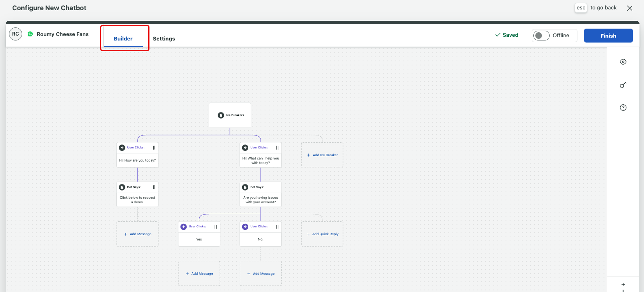
Task: Toggle the Offline switch to online
Action: (541, 36)
